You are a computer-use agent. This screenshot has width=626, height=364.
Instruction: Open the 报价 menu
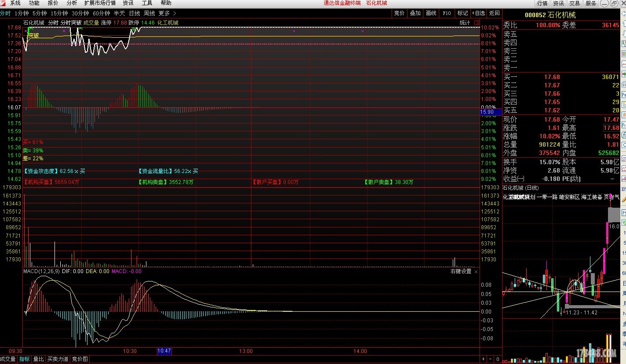tap(53, 3)
